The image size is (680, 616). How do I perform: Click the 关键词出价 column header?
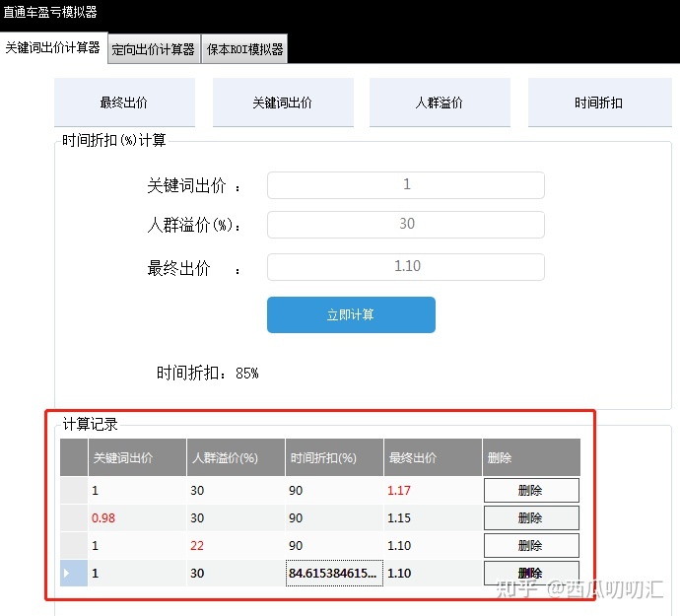(x=137, y=457)
